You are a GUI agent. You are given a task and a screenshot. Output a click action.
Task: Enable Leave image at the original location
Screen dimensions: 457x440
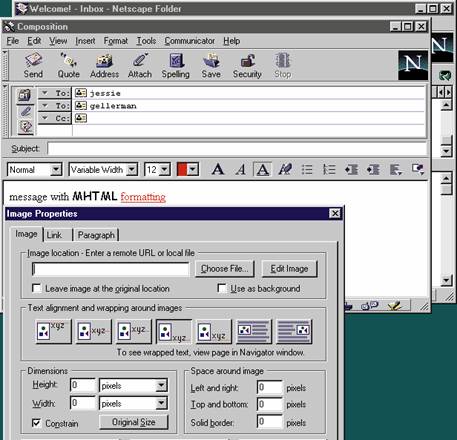[x=37, y=288]
